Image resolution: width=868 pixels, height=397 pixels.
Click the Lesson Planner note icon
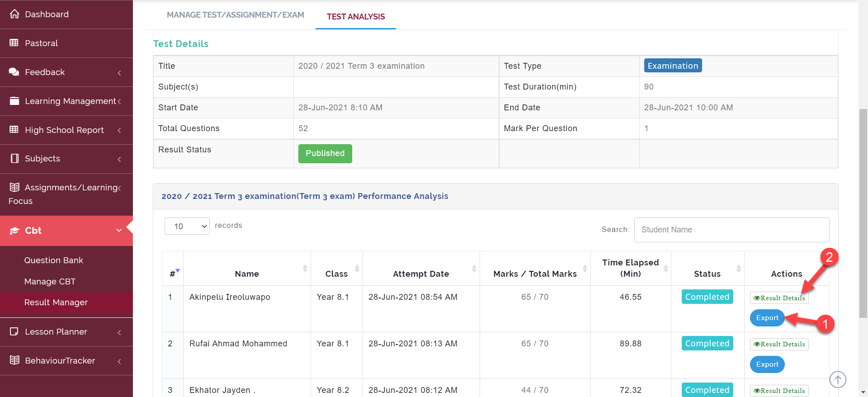tap(14, 331)
